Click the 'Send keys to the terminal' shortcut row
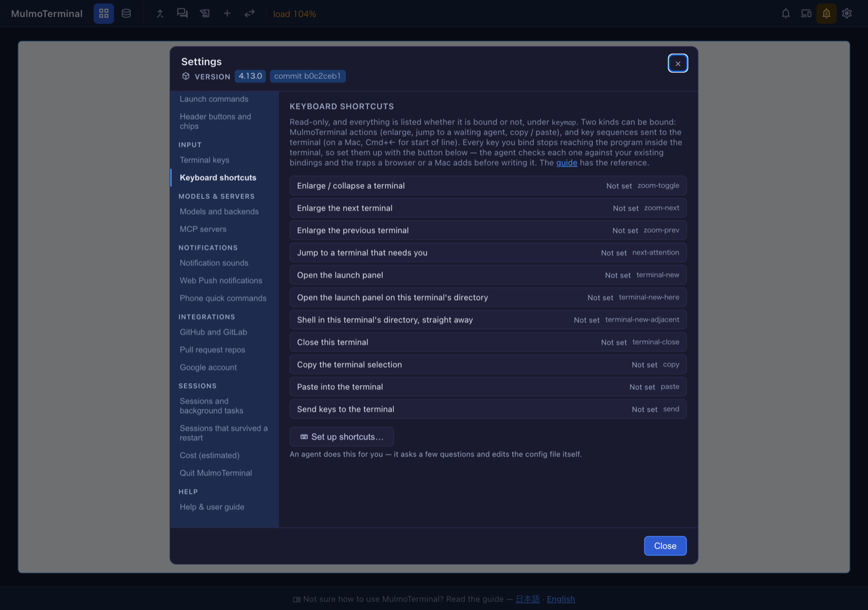Screen dimensions: 868x610 (488, 409)
